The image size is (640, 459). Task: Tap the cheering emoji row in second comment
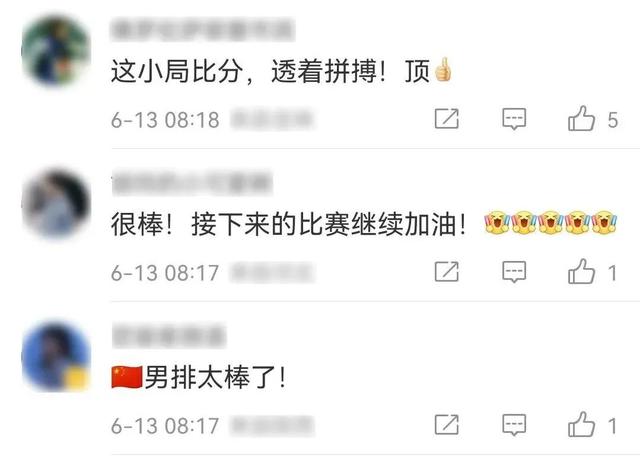(551, 222)
